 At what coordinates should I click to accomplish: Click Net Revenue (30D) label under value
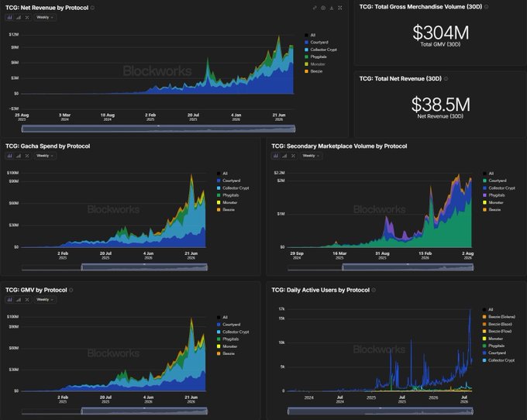[440, 116]
